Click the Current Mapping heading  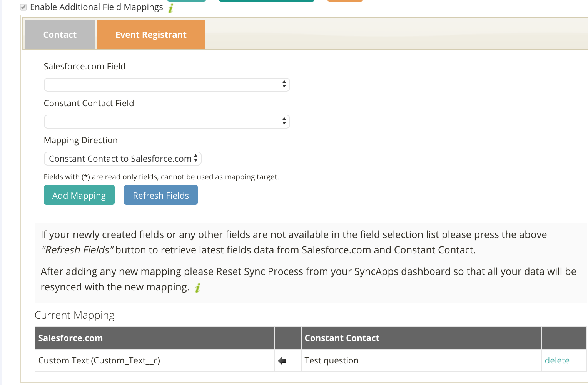click(75, 315)
